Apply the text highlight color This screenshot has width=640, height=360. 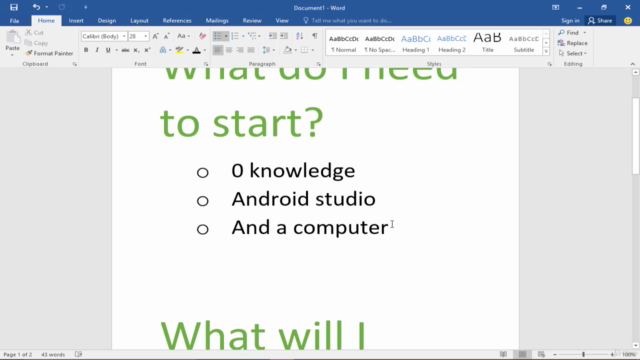pos(179,50)
